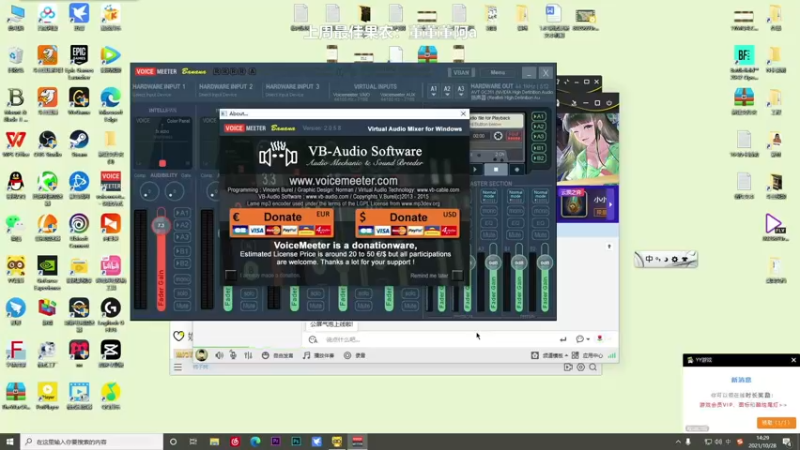Select input device for Hardware Input 1
This screenshot has width=800, height=450.
coord(153,95)
